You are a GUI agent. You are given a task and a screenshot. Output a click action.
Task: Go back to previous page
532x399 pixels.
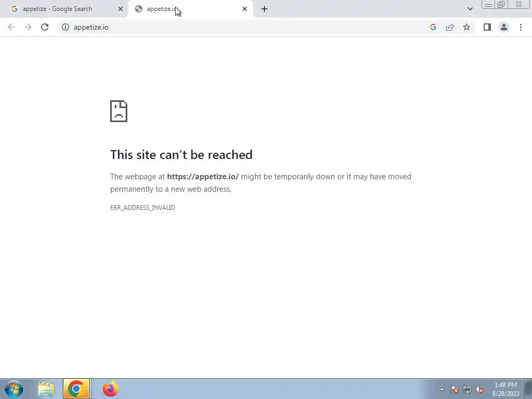click(x=11, y=27)
